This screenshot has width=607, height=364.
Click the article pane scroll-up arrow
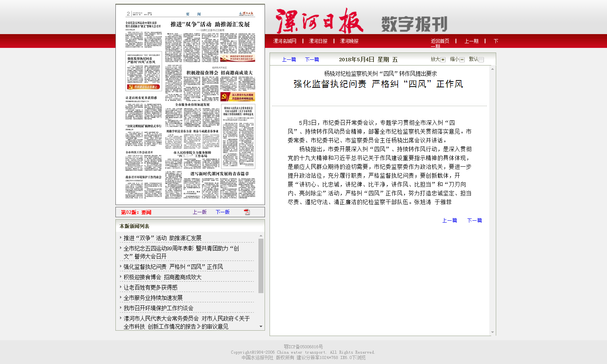tap(493, 69)
